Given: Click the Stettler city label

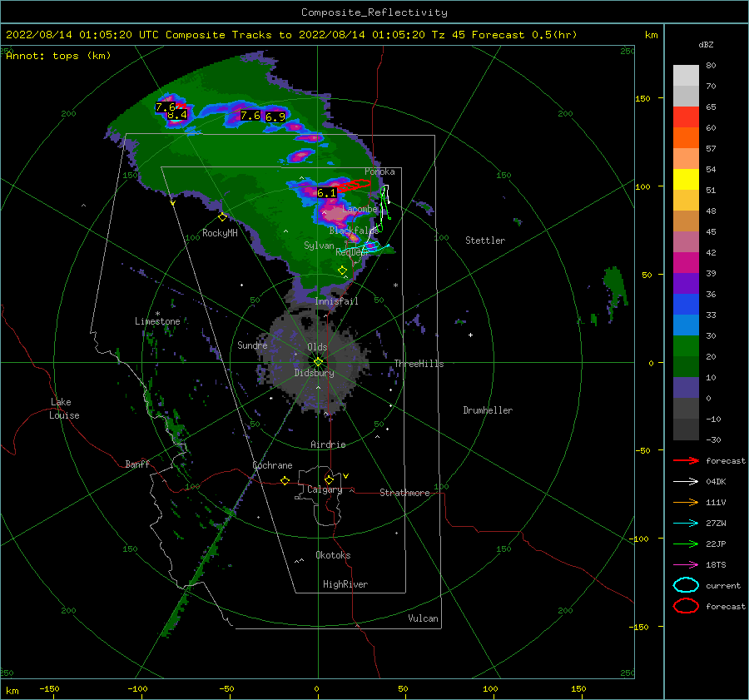Looking at the screenshot, I should 485,241.
